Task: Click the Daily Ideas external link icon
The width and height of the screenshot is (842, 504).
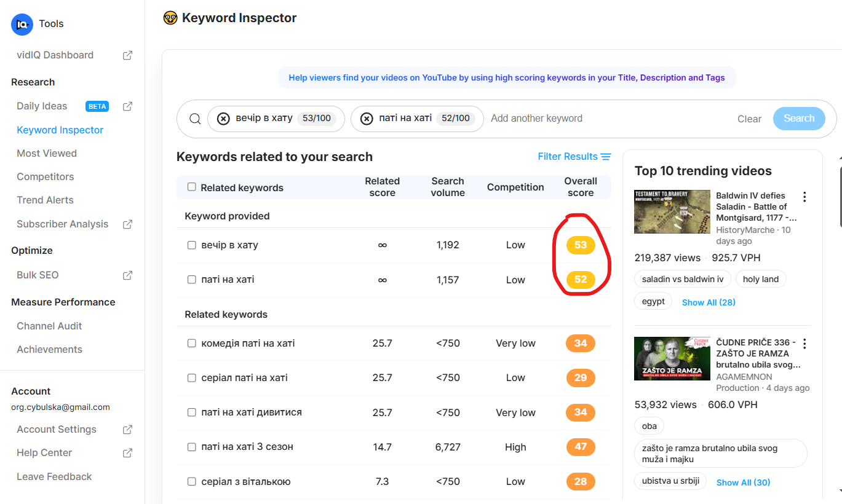Action: [x=127, y=106]
